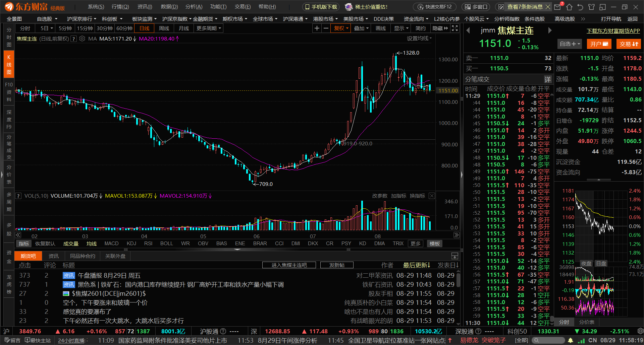Click the 深股通 help question mark icon
Image resolution: width=644 pixels, height=345 pixels.
pyautogui.click(x=478, y=331)
